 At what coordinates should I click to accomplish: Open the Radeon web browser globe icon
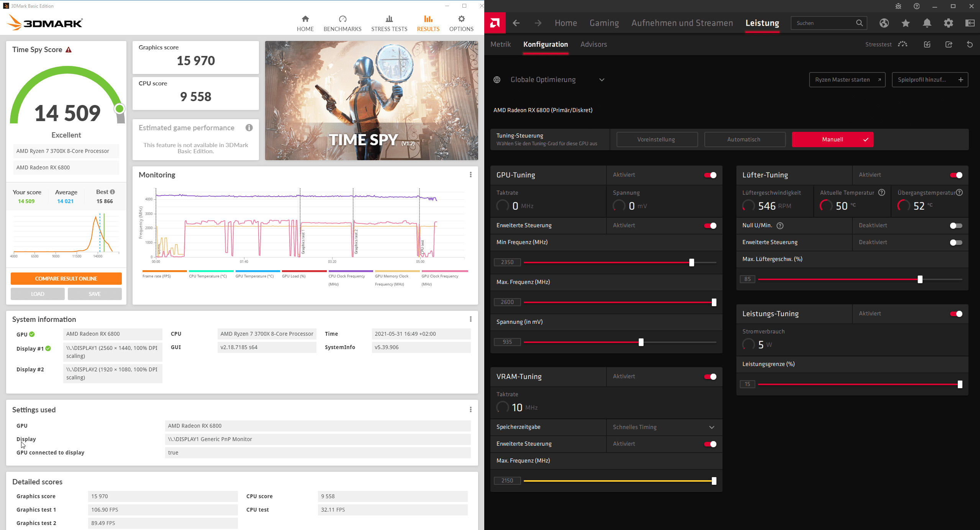884,23
